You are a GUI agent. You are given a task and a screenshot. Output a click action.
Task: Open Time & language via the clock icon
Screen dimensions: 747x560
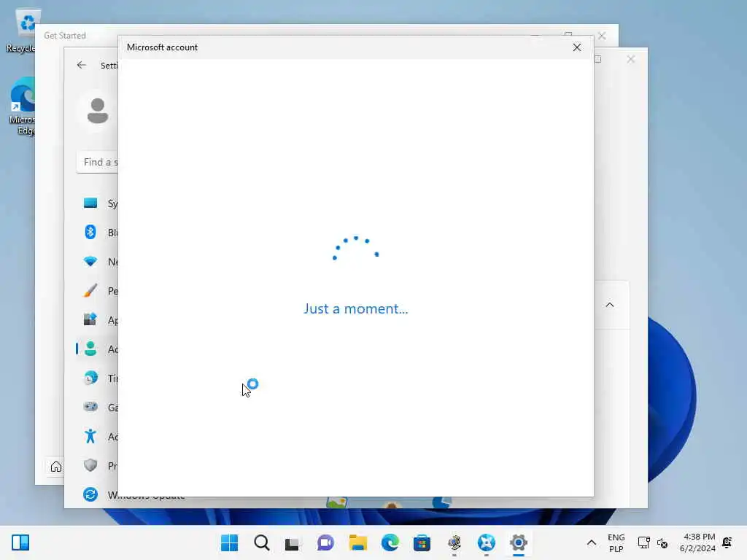[90, 378]
